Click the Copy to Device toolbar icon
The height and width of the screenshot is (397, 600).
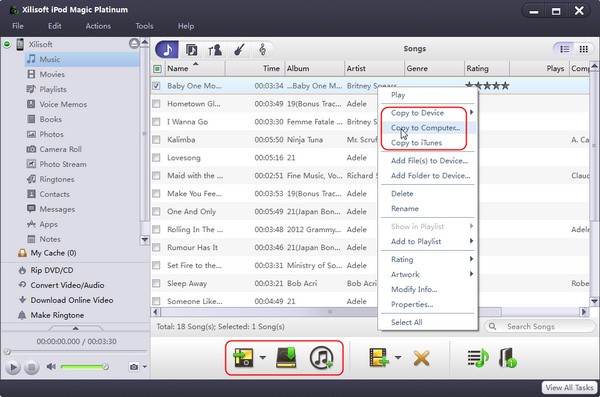(244, 358)
